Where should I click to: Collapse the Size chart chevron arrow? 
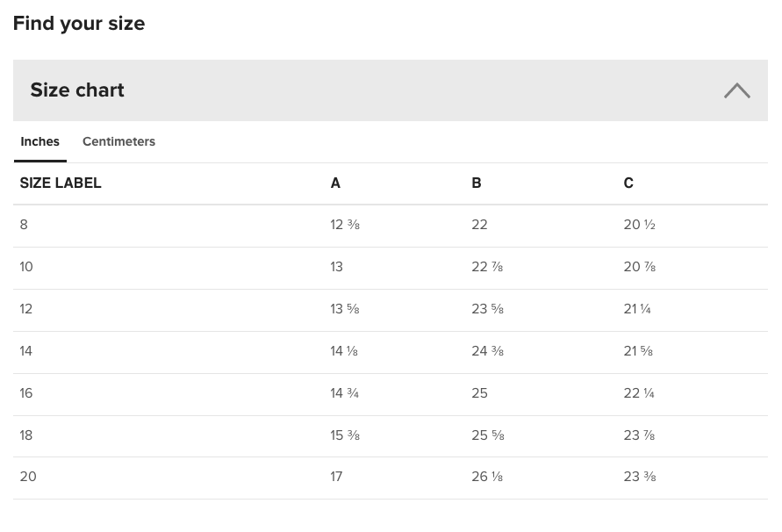pyautogui.click(x=736, y=90)
